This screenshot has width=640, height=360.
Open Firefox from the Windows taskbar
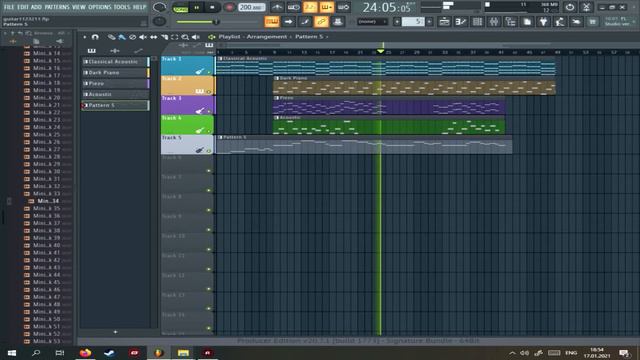pos(85,353)
